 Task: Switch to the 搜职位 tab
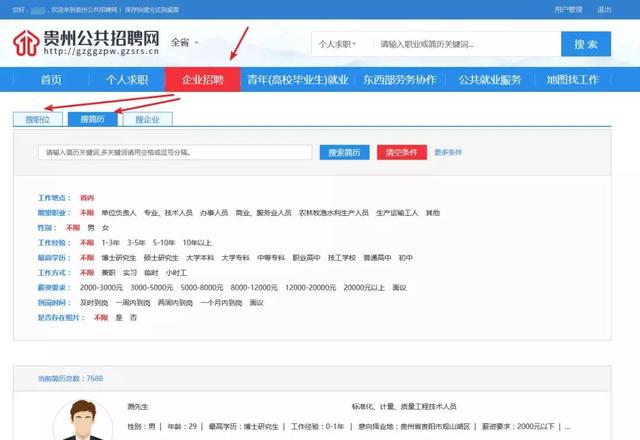(36, 119)
